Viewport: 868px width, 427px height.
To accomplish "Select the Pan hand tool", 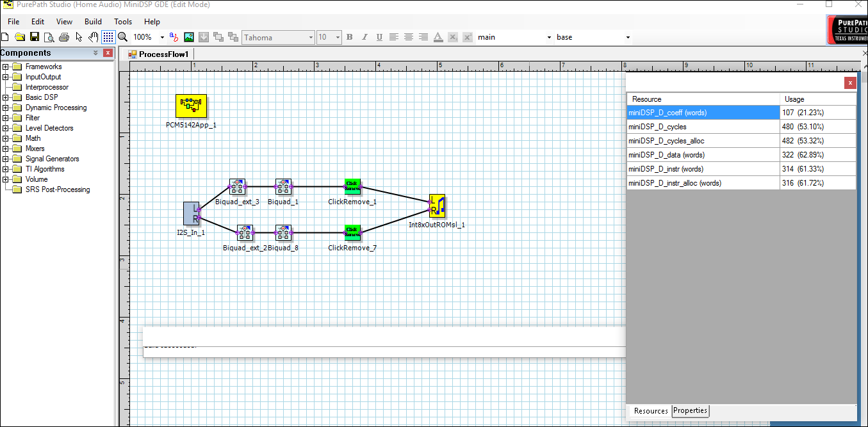I will click(94, 37).
